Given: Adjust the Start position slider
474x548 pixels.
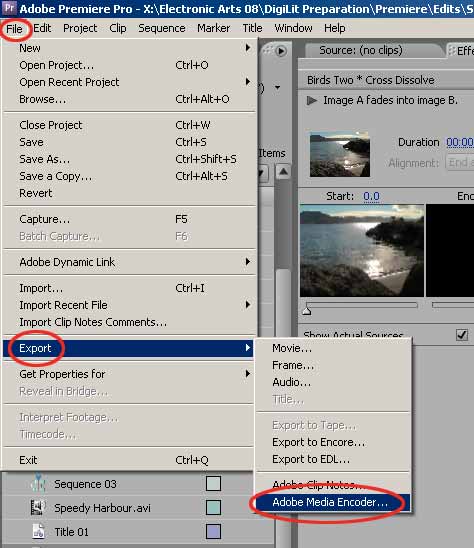Looking at the screenshot, I should click(307, 310).
